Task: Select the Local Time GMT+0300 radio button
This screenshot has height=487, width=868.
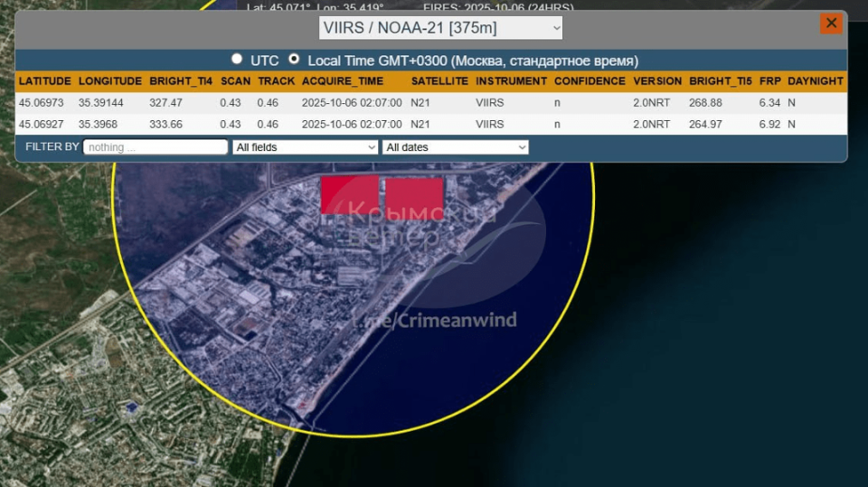Action: pyautogui.click(x=294, y=59)
